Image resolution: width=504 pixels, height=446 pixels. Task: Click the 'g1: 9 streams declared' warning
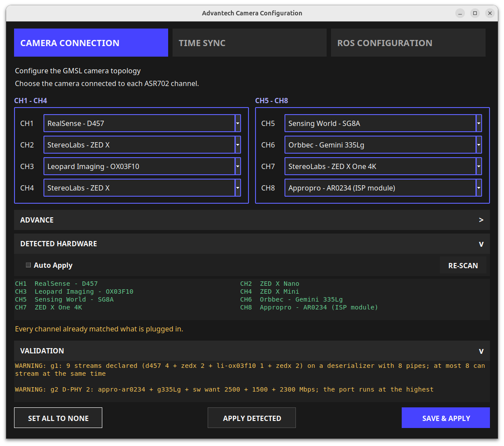point(250,370)
